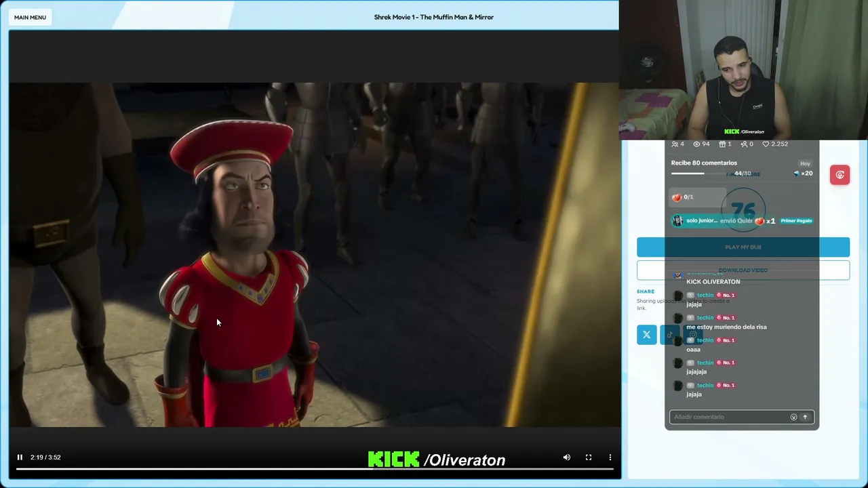Click the red circular icon button
This screenshot has height=488, width=868.
pyautogui.click(x=840, y=175)
